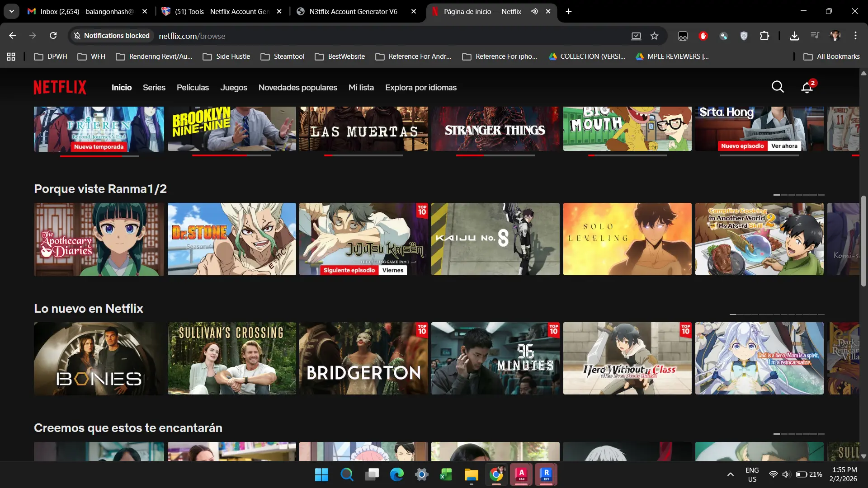
Task: Select Series in Netflix navigation
Action: click(154, 88)
